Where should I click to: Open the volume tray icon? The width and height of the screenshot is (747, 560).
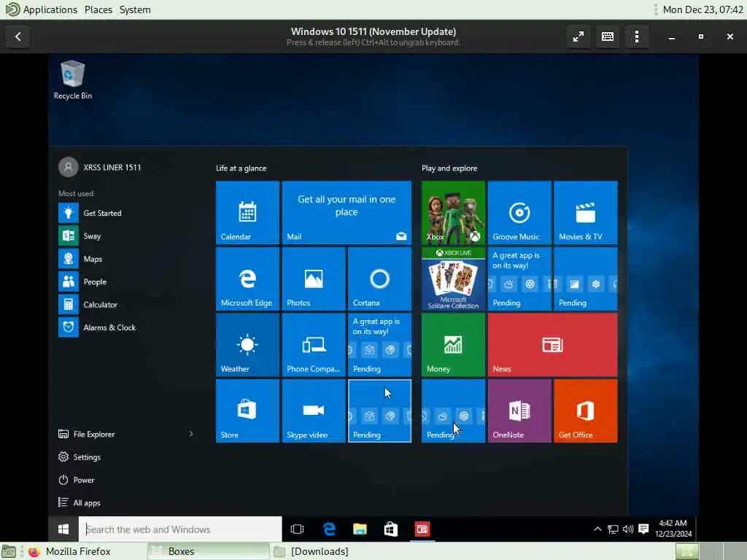point(628,529)
